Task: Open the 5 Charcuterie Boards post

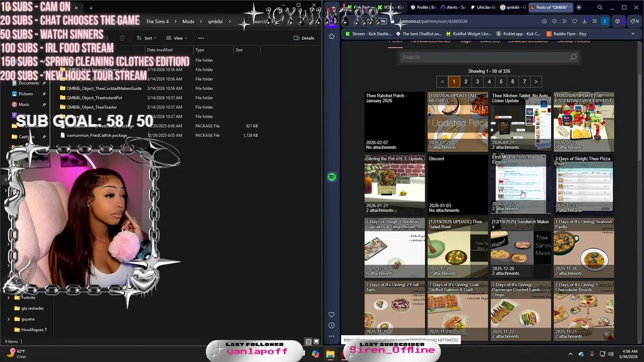Action: [584, 310]
